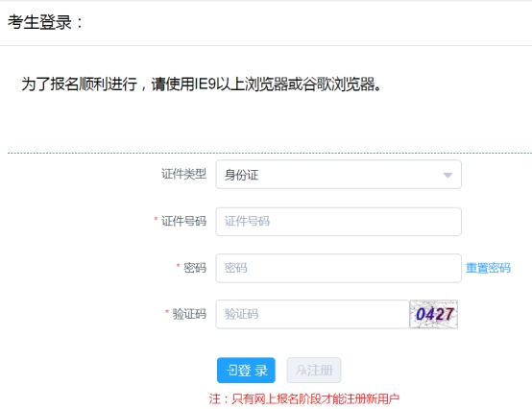The image size is (532, 409).
Task: Click the 密码 field label
Action: [195, 268]
